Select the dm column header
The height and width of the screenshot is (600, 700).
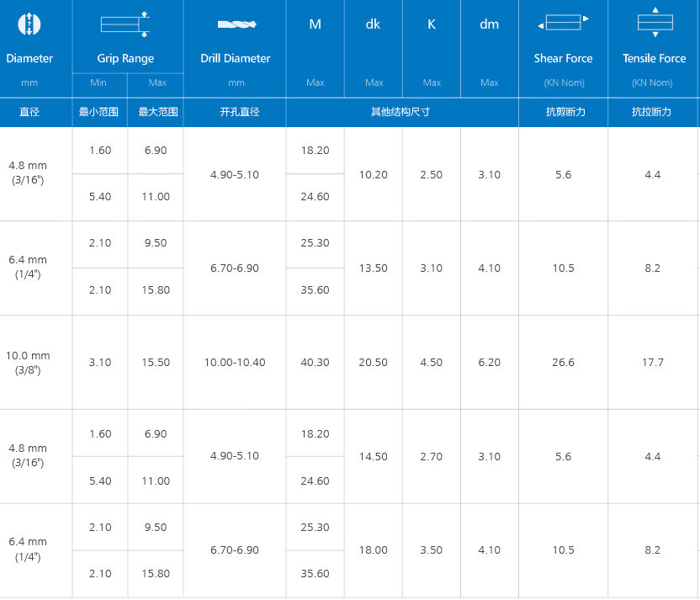[x=489, y=24]
